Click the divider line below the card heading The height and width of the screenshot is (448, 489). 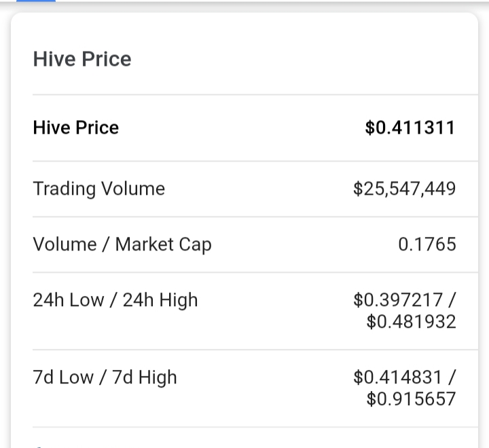[x=244, y=94]
